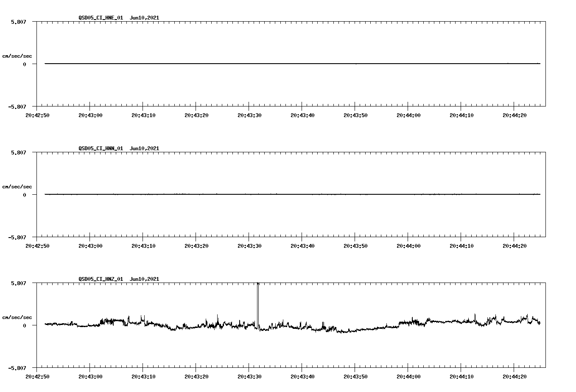Select the cm/sec/sec unit label of the HNE plot
Screen dimensions: 576x392
pyautogui.click(x=17, y=56)
